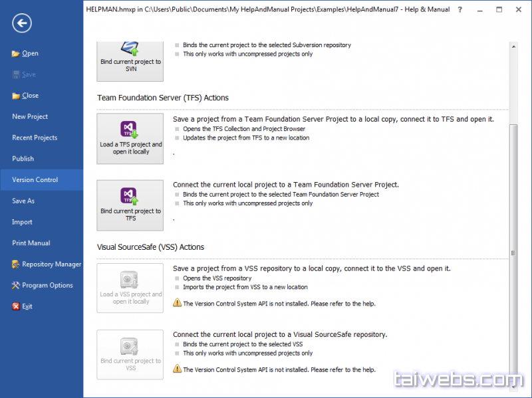Select the Version Control tab
532x398 pixels.
[35, 180]
